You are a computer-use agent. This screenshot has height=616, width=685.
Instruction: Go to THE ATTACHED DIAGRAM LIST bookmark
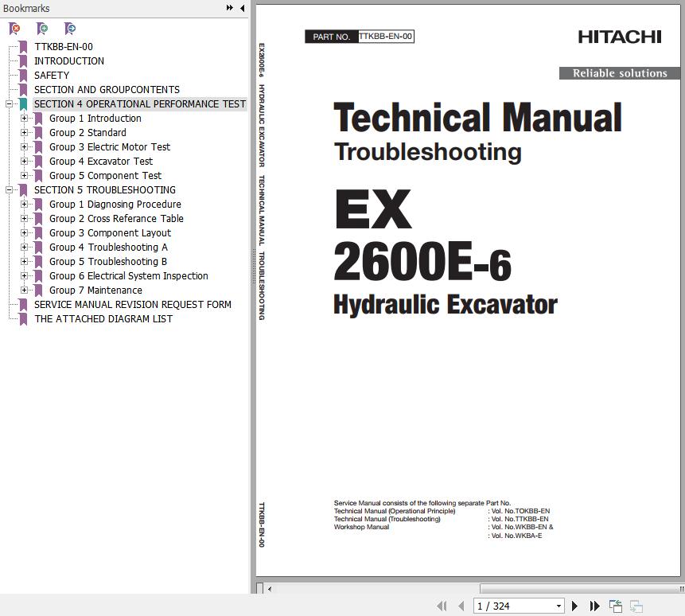[103, 319]
